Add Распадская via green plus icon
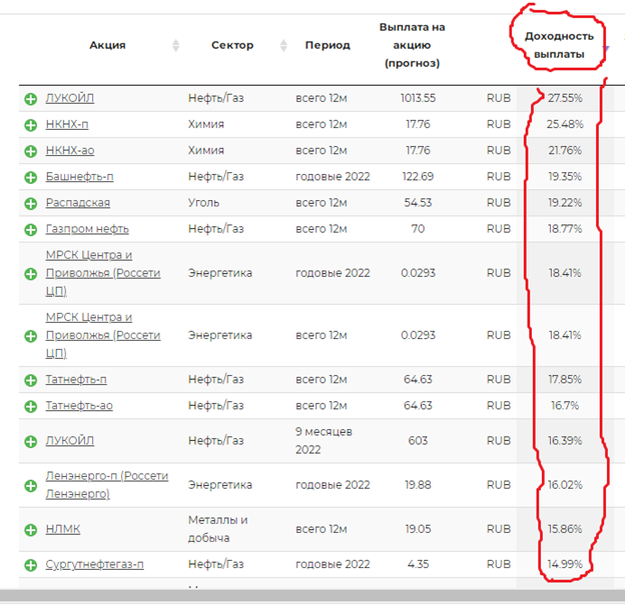 [31, 204]
